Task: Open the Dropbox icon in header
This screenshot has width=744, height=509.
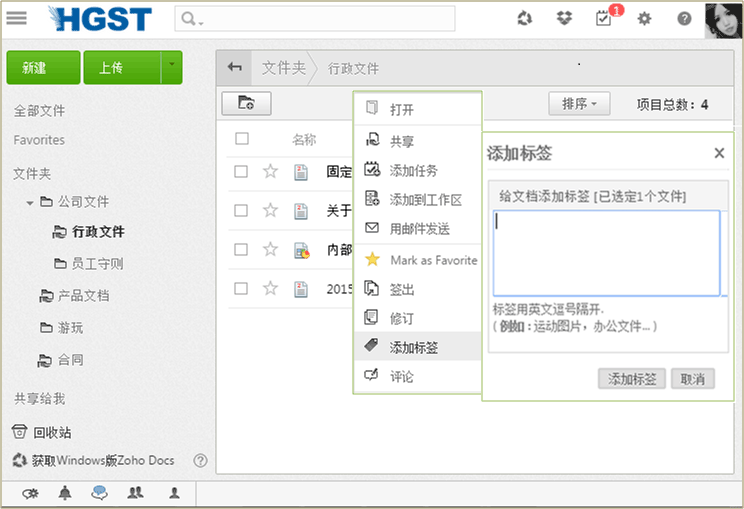Action: [x=564, y=19]
